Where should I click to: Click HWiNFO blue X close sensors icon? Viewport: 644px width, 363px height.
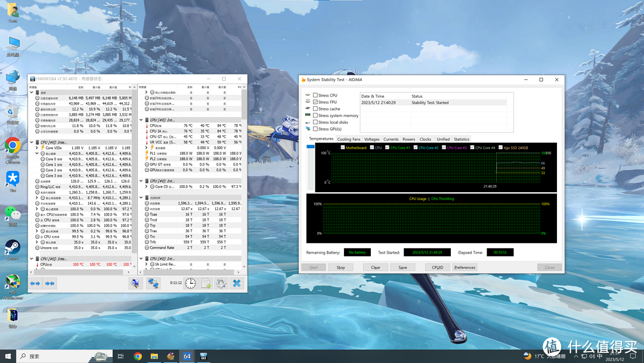pos(237,283)
